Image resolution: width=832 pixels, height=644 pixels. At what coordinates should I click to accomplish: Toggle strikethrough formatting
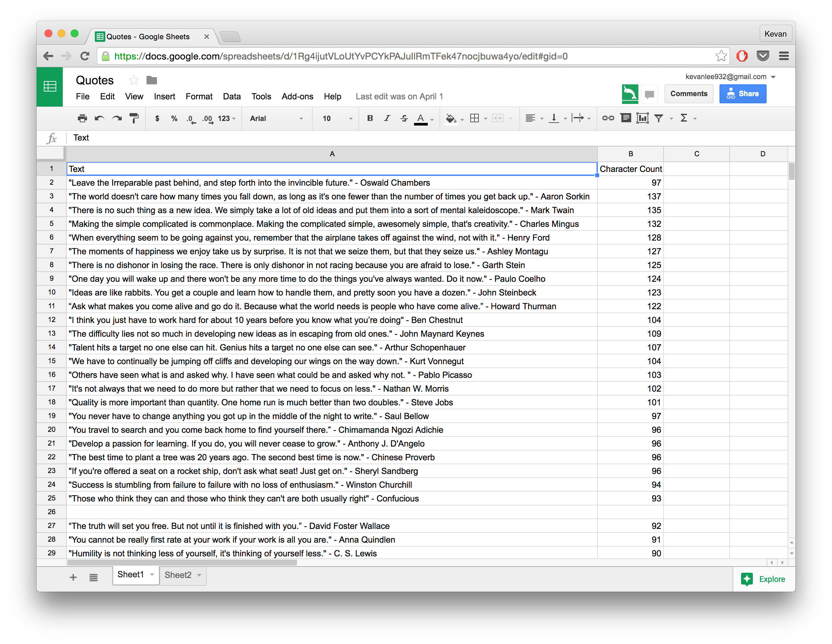pos(404,118)
